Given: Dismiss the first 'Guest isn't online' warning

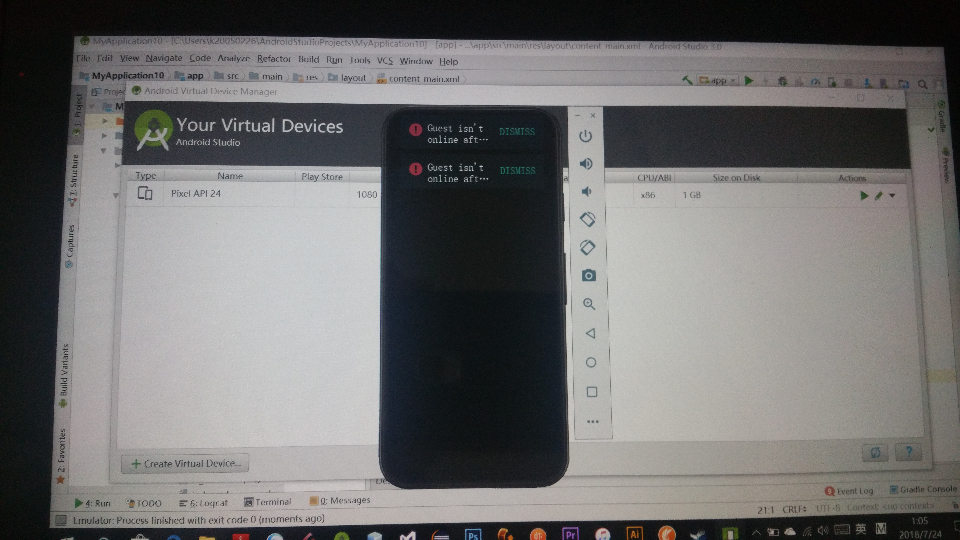Looking at the screenshot, I should 517,132.
